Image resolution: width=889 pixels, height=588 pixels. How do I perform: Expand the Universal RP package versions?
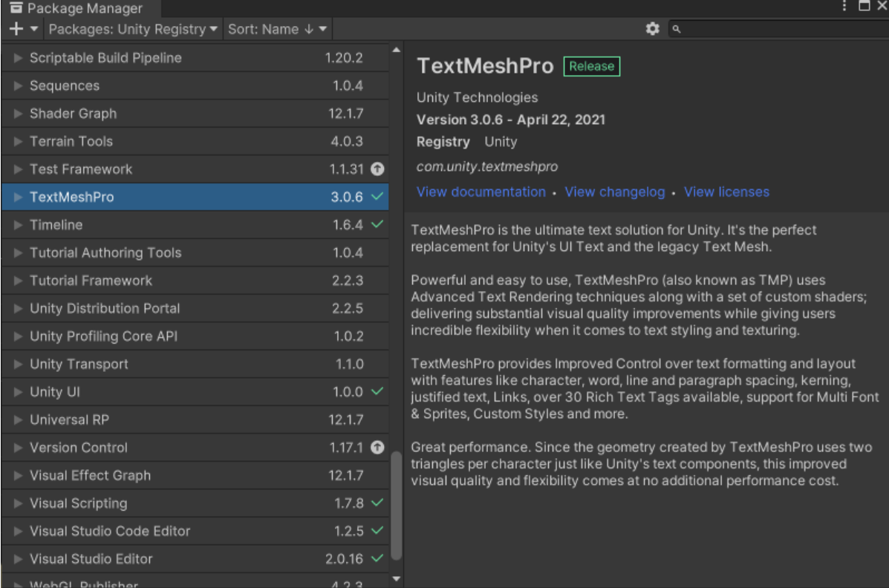click(x=18, y=419)
